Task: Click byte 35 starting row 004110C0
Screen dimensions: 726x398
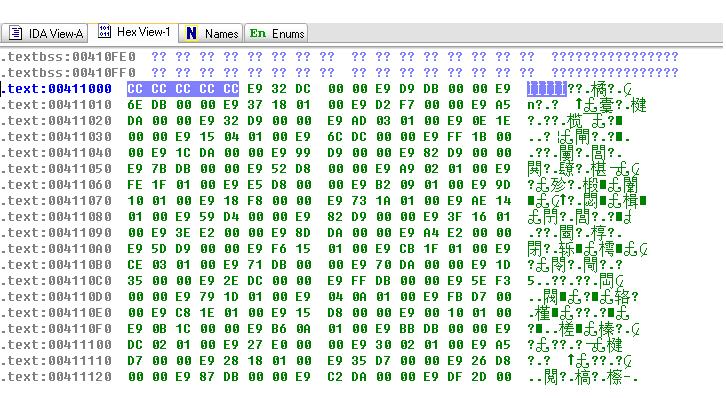Action: click(x=135, y=281)
